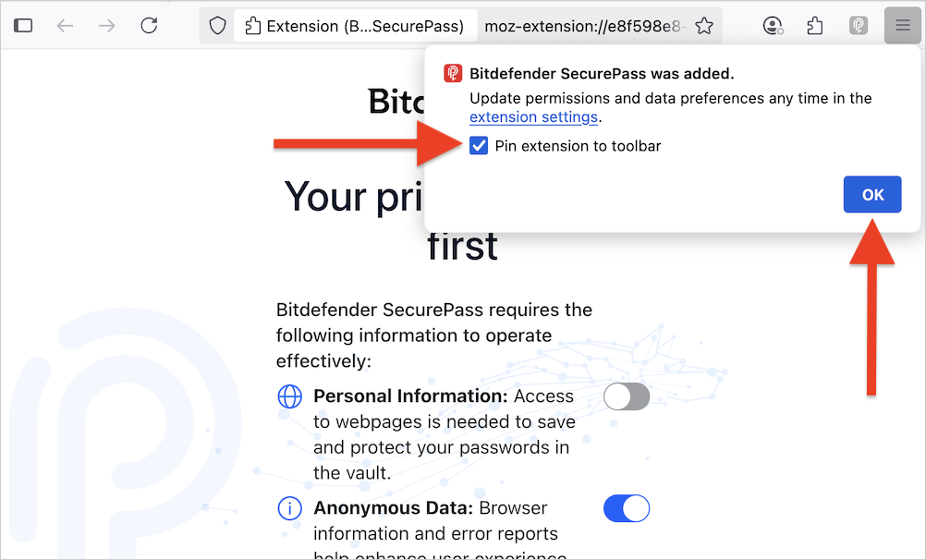Enable the Personal Information toggle

coord(627,396)
